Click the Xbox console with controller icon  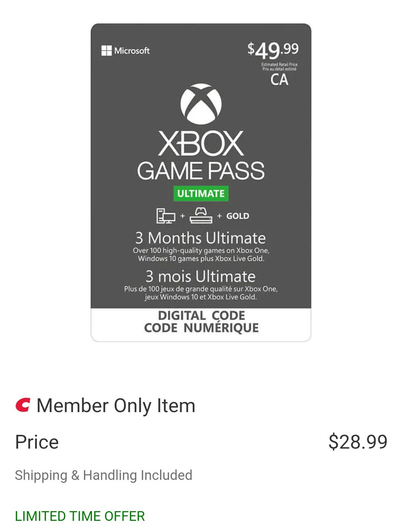[201, 216]
